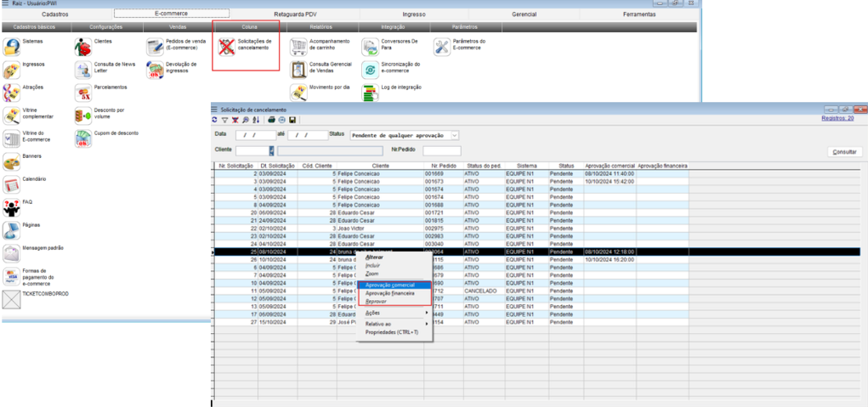Open the Cliente lookup dropdown arrow
Image resolution: width=868 pixels, height=407 pixels.
pyautogui.click(x=272, y=150)
